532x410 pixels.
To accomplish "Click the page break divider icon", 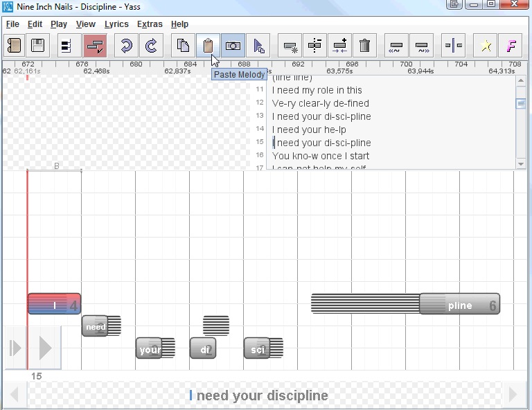I will click(453, 46).
